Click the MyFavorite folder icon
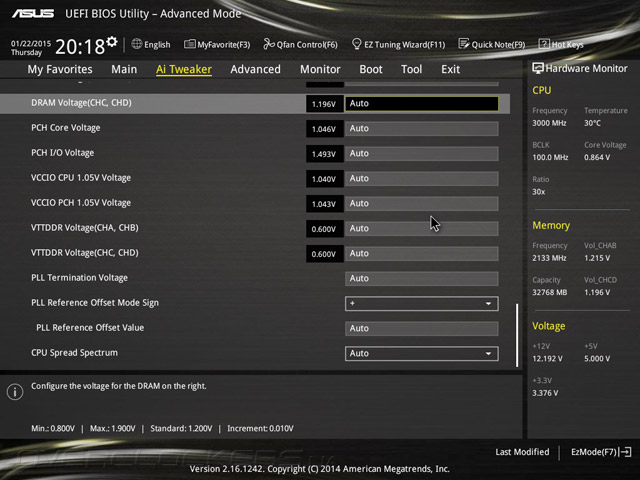The width and height of the screenshot is (640, 480). 189,44
